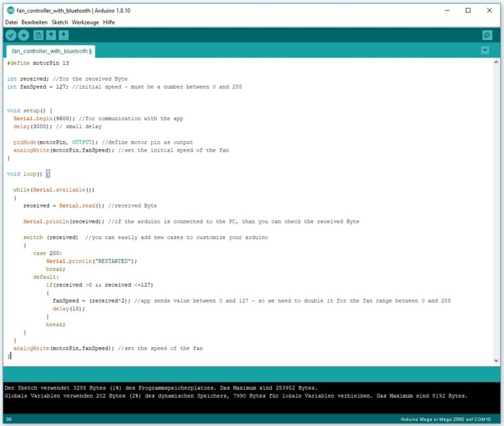Expand the tab options dropdown arrow

point(485,50)
